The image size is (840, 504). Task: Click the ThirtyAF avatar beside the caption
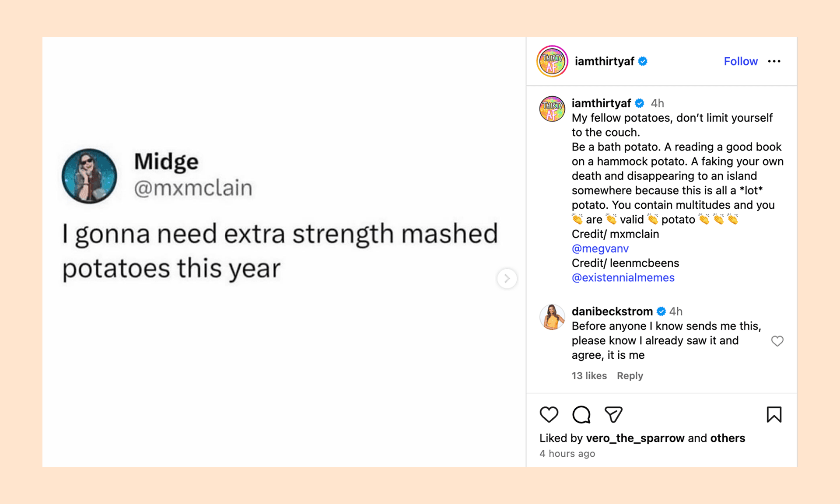click(552, 109)
